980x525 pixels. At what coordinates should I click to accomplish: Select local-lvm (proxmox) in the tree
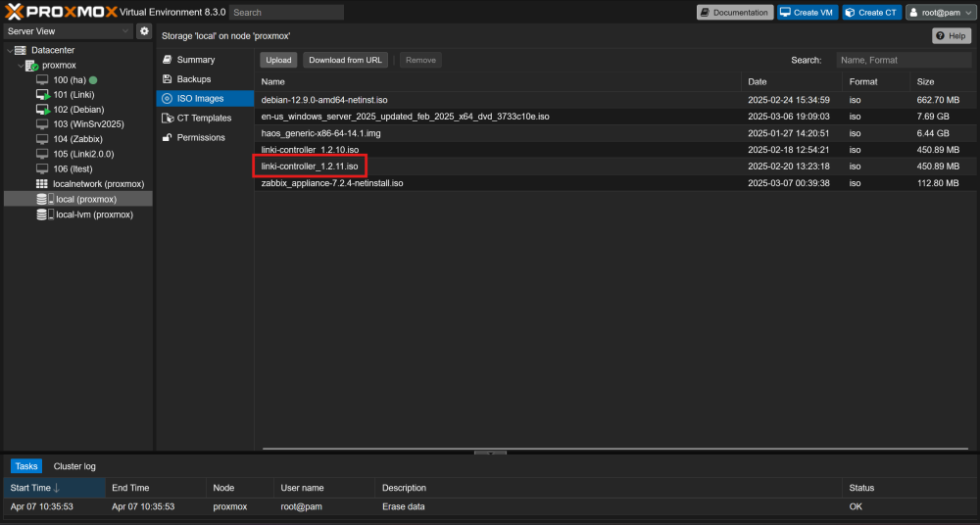click(x=78, y=215)
